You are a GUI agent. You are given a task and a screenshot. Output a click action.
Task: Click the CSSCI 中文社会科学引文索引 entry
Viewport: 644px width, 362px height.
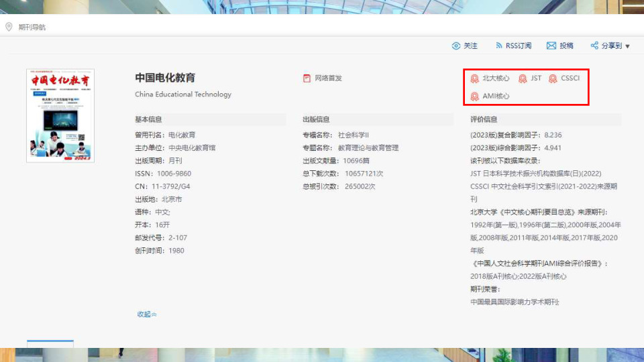coord(544,192)
